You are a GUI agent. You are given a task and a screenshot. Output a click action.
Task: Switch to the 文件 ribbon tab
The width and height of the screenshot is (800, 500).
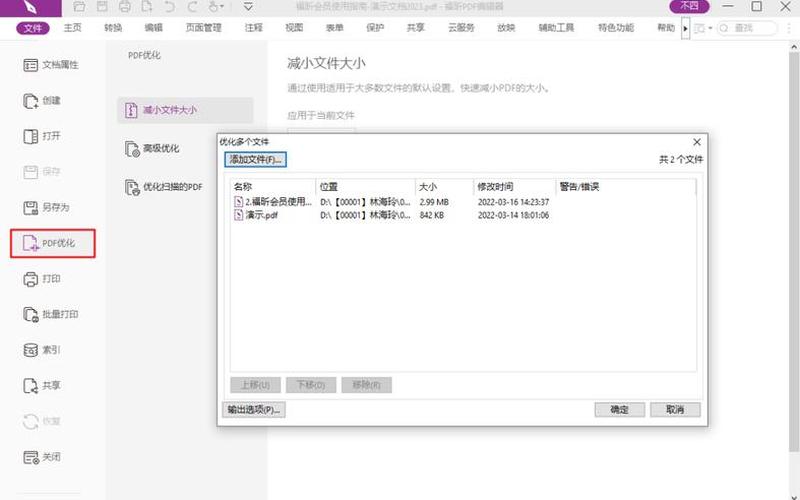coord(33,28)
